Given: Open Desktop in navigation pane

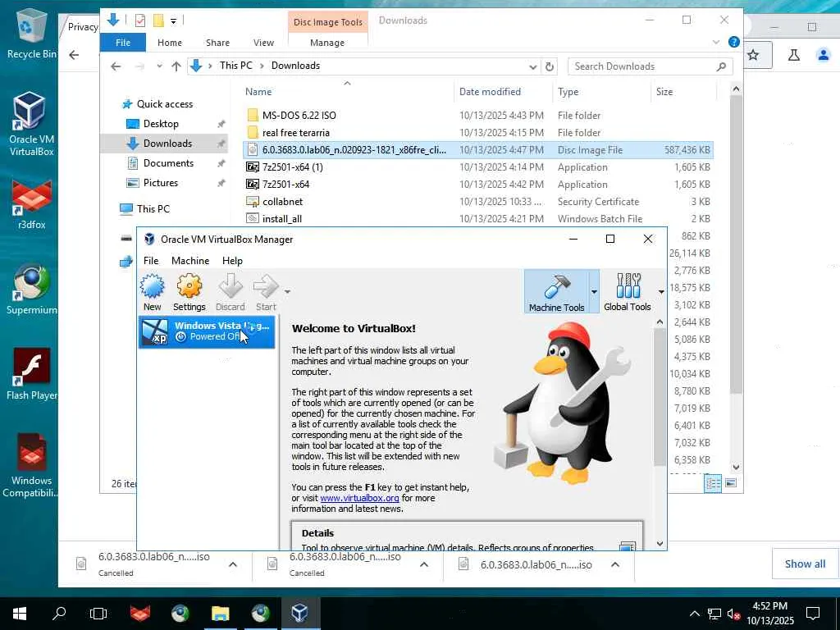Looking at the screenshot, I should point(161,124).
